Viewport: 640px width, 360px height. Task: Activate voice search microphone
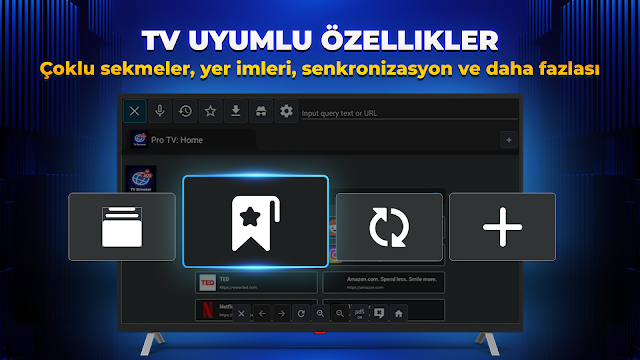[x=160, y=111]
